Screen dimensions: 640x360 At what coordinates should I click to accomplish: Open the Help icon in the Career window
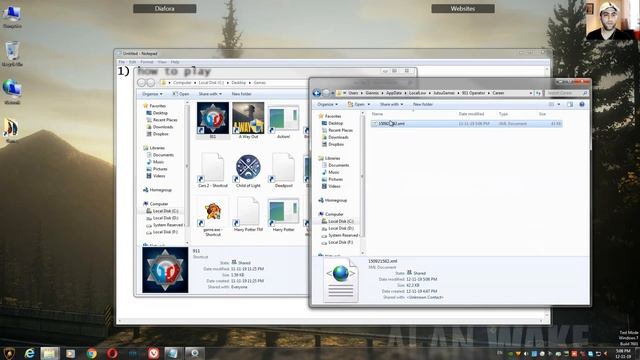tap(582, 104)
